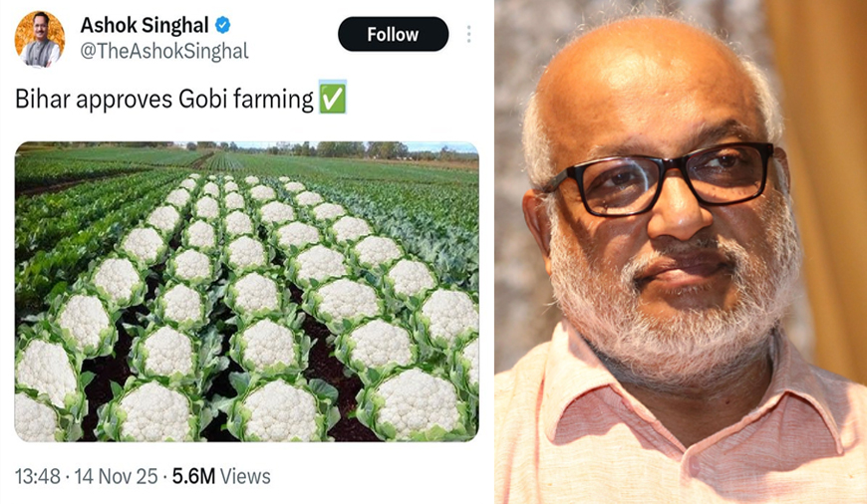The width and height of the screenshot is (867, 504).
Task: Open the portrait photo of the bearded man
Action: tap(681, 252)
